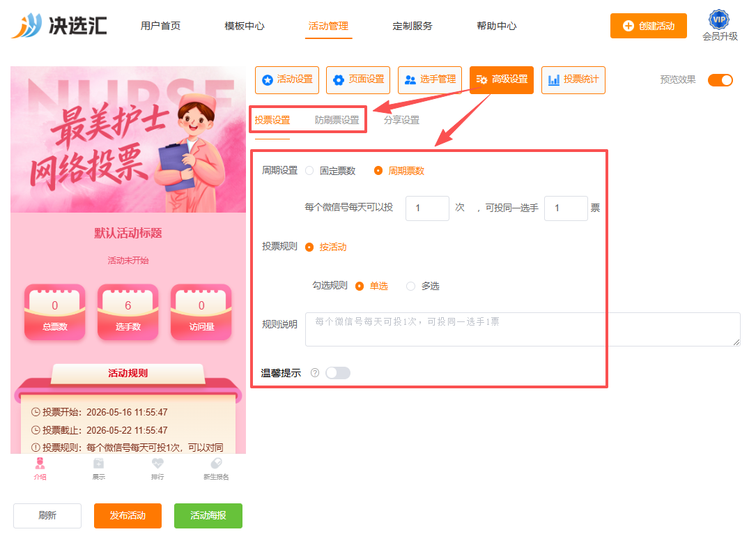Viewport: 756px width, 541px height.
Task: Click the daily vote count input field
Action: click(427, 208)
